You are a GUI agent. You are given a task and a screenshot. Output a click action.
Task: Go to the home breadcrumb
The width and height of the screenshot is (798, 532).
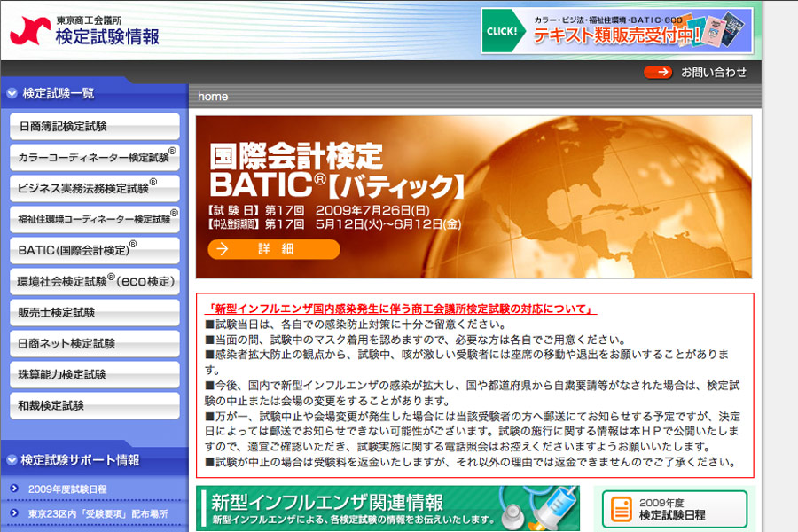(x=213, y=97)
